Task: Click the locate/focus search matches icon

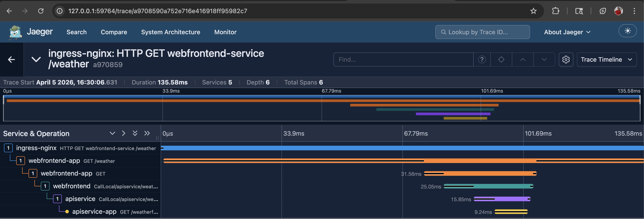Action: 501,59
